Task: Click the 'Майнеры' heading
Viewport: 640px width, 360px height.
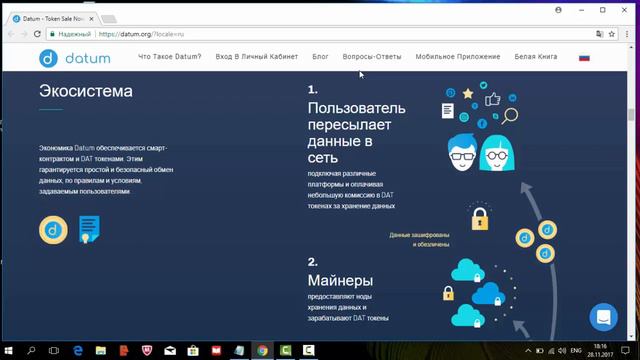Action: click(x=340, y=280)
